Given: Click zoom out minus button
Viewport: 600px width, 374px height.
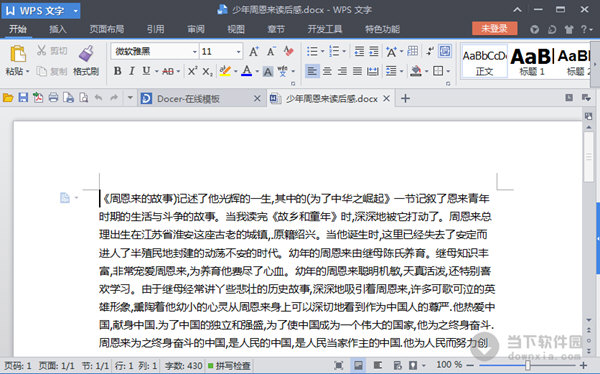Looking at the screenshot, I should click(x=470, y=365).
